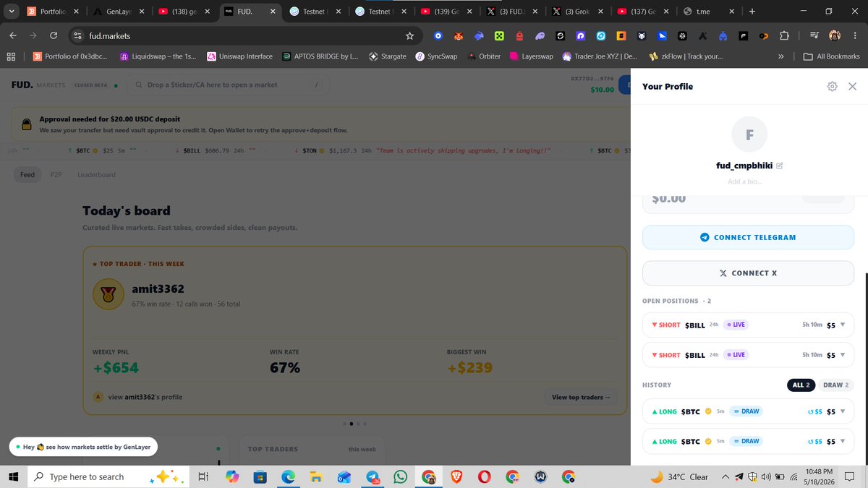Open the Phantom ghost extension icon

pyautogui.click(x=540, y=35)
